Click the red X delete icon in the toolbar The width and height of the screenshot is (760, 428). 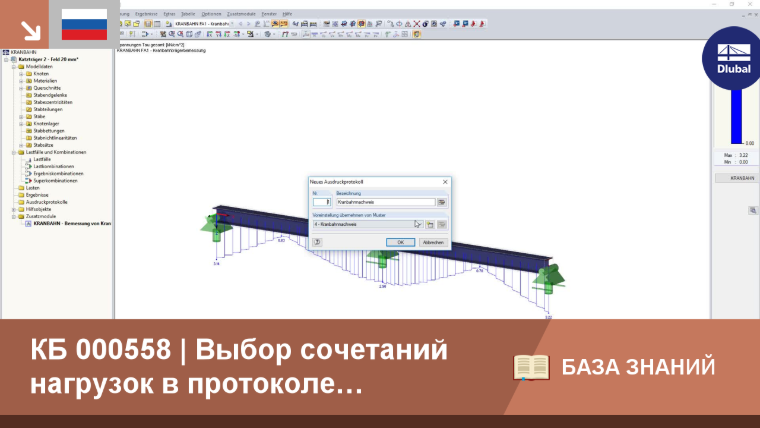(416, 24)
